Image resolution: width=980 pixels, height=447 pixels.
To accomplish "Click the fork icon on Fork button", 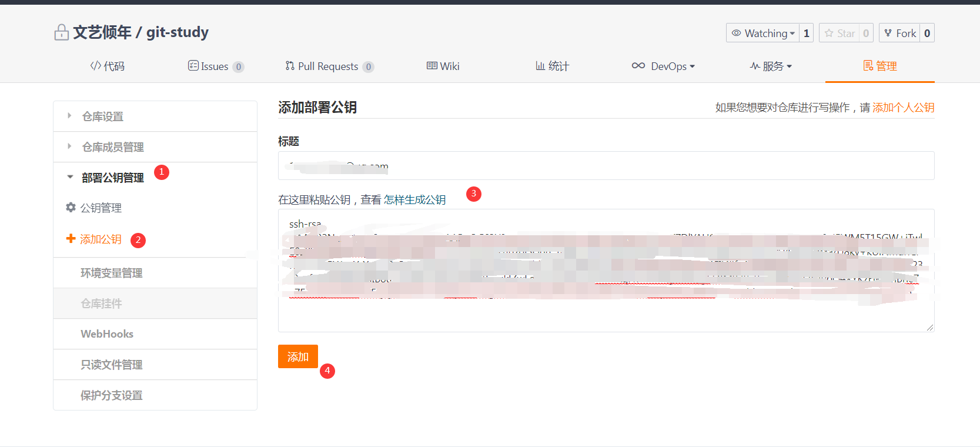I will 888,33.
